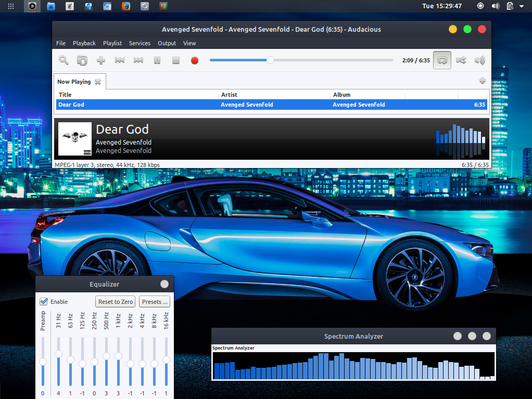Select the Dear God playlist row

tap(271, 105)
